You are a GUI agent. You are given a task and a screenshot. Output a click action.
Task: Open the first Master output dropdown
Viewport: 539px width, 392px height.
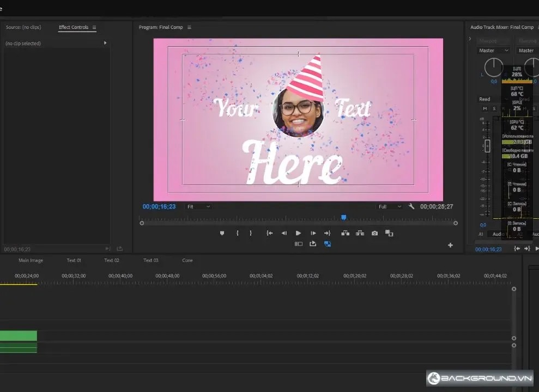pyautogui.click(x=494, y=51)
